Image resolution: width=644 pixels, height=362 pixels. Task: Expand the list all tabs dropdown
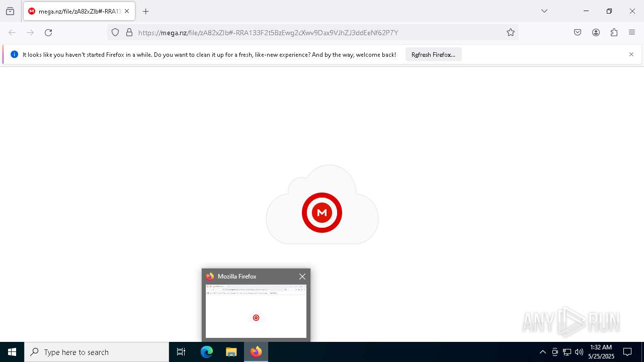tap(544, 11)
